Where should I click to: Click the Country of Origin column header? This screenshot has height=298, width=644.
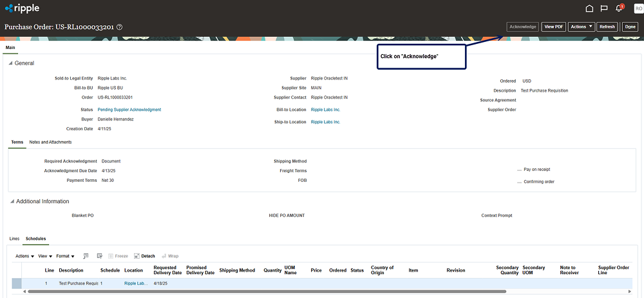click(x=382, y=270)
